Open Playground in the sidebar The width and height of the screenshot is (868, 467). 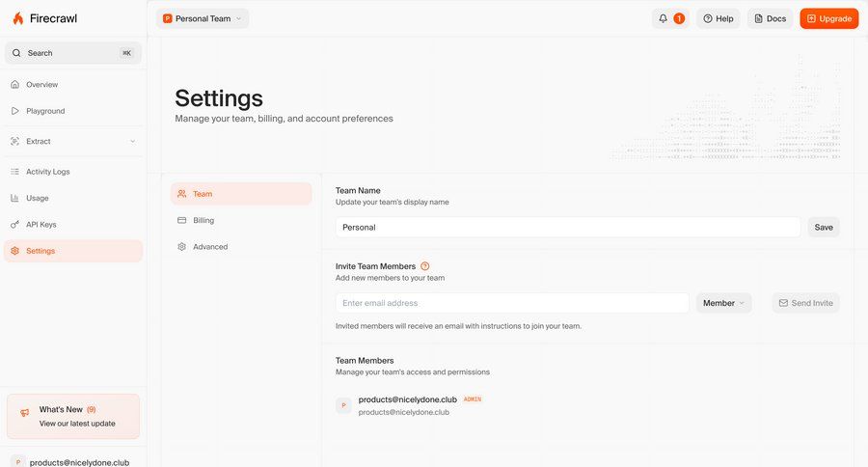45,111
